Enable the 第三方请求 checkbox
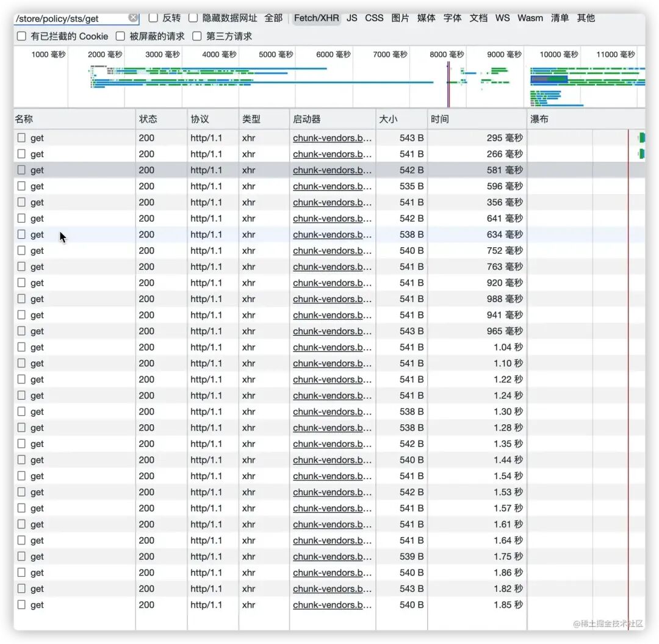The image size is (659, 644). pos(197,36)
